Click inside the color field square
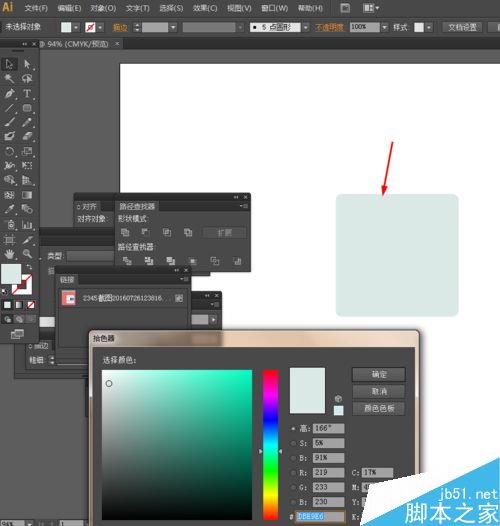The height and width of the screenshot is (526, 500). click(x=177, y=444)
